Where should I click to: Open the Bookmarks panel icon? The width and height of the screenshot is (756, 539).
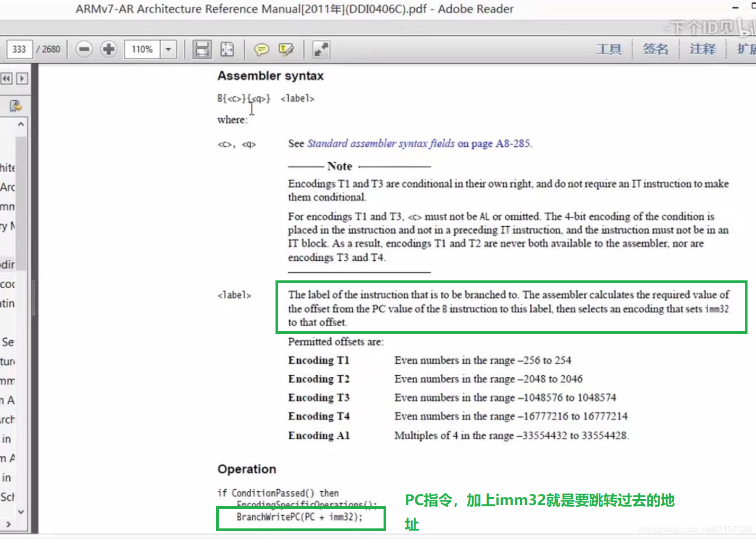point(15,105)
